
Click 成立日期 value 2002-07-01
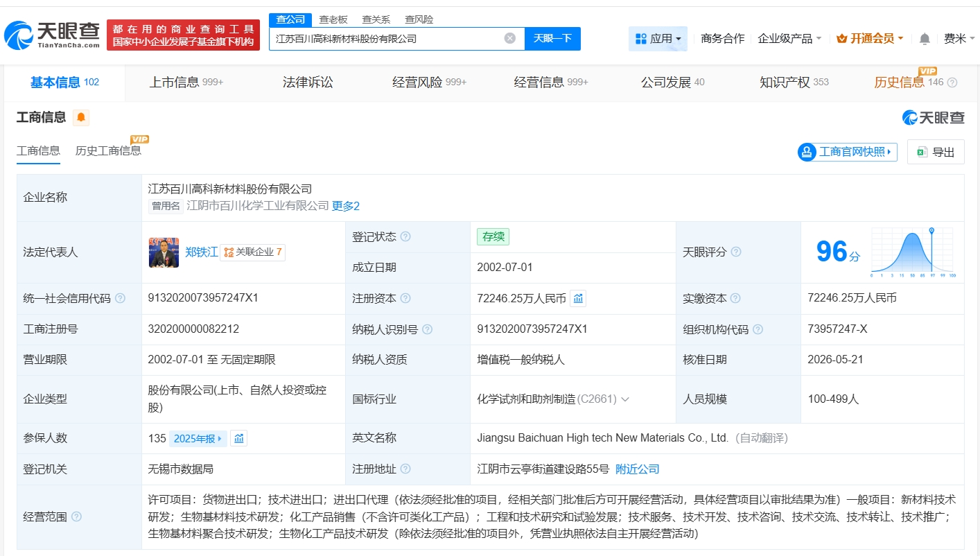(x=505, y=268)
